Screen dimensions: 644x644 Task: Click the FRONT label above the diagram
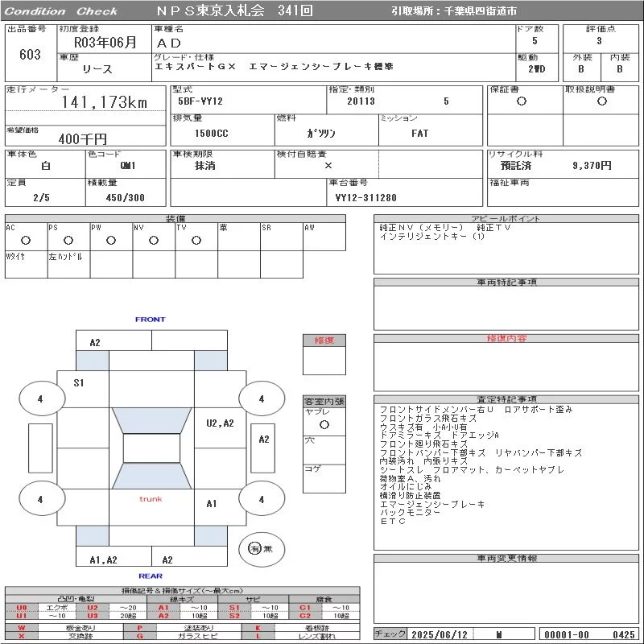pos(151,319)
